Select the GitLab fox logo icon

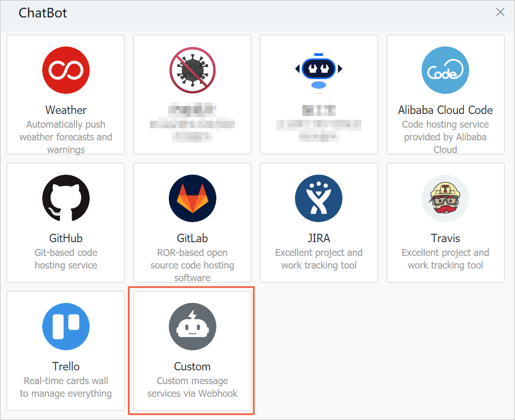tap(193, 198)
